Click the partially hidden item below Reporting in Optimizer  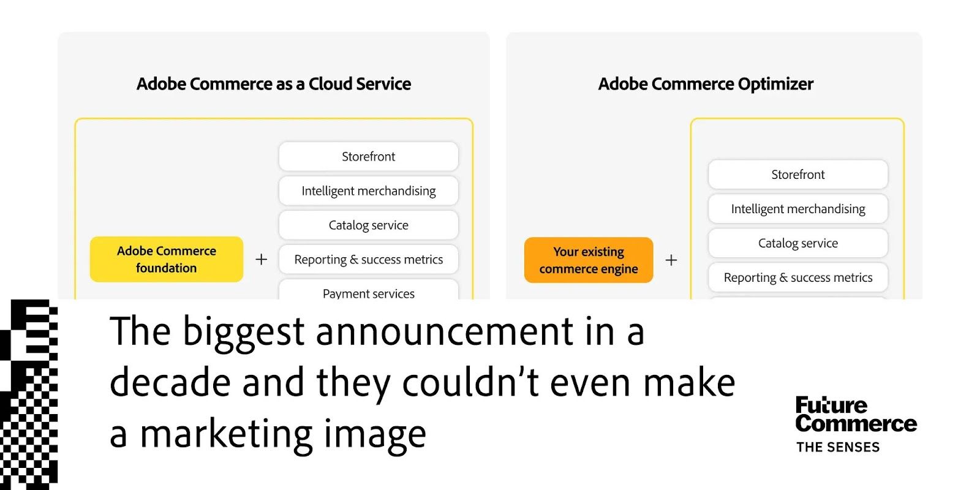pos(798,298)
